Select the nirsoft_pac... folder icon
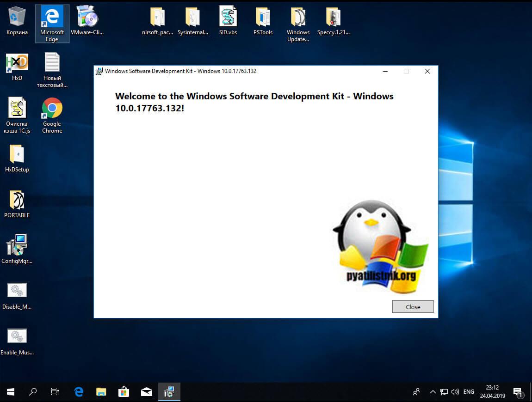Screen dimensions: 532x402 [157, 21]
